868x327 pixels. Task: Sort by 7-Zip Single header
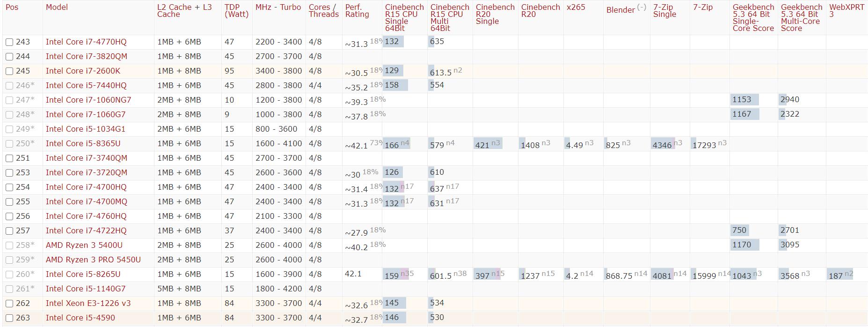point(664,11)
